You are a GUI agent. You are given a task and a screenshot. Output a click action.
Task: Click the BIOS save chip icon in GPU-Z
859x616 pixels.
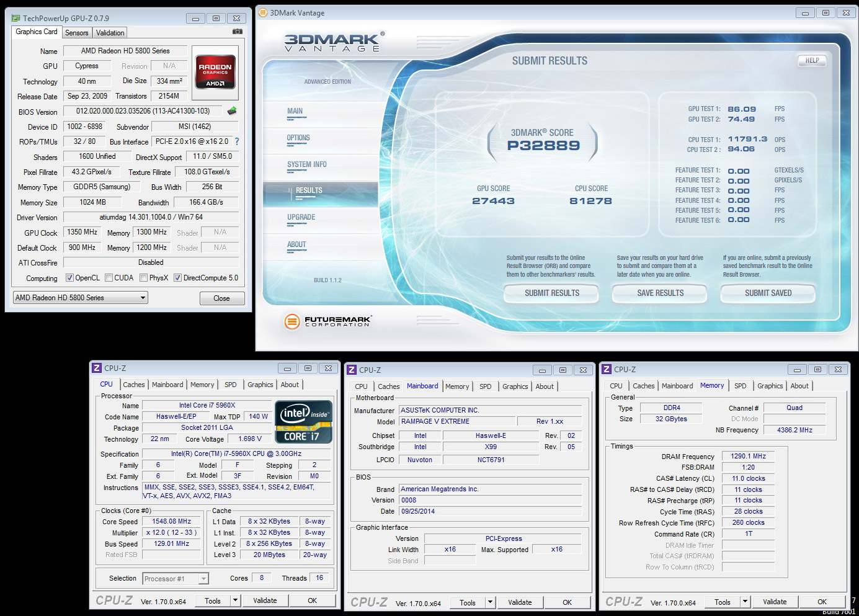click(x=232, y=111)
